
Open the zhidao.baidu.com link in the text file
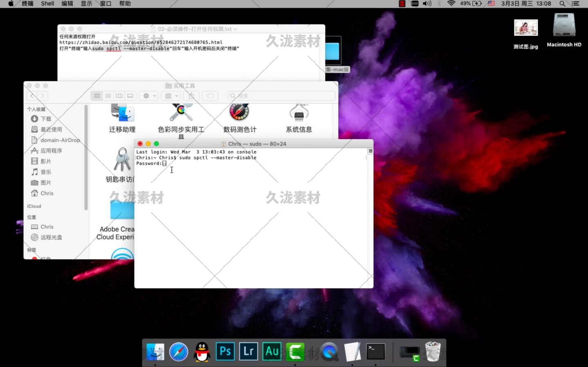pos(141,42)
